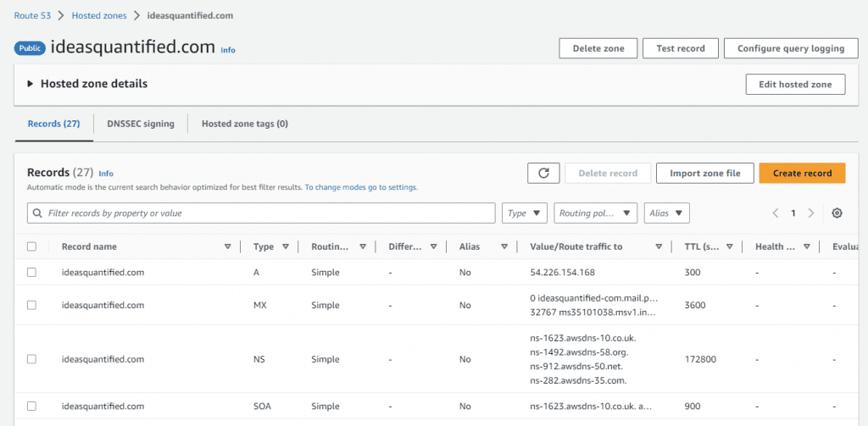
Task: Click current page number 1
Action: click(793, 213)
